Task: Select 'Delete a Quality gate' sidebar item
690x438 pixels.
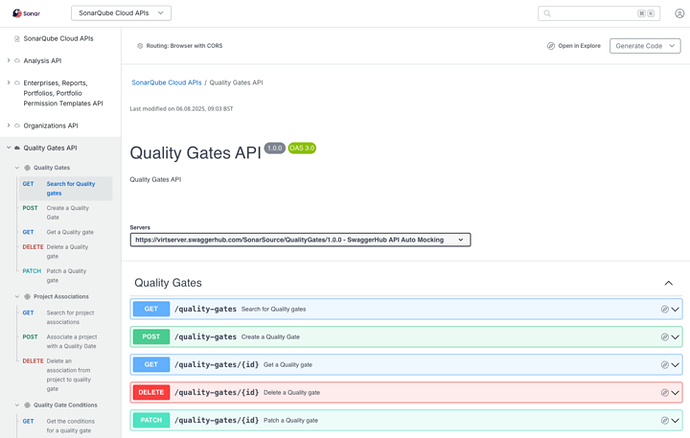Action: click(68, 250)
